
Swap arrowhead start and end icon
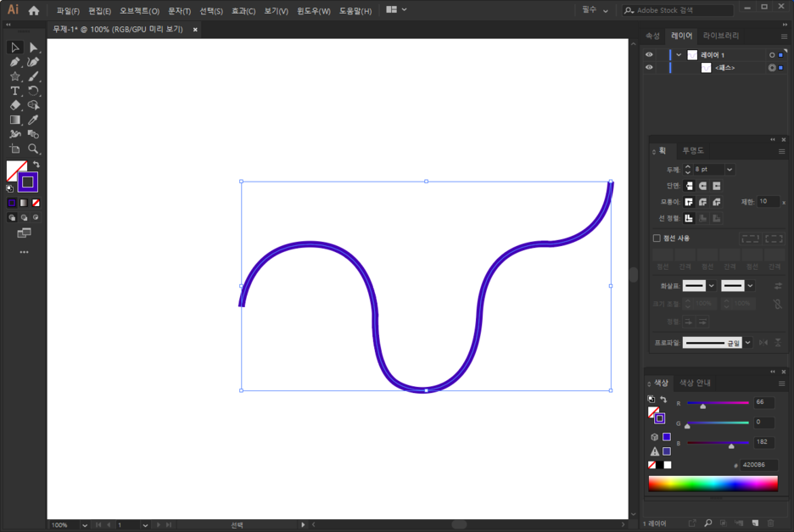tap(778, 286)
